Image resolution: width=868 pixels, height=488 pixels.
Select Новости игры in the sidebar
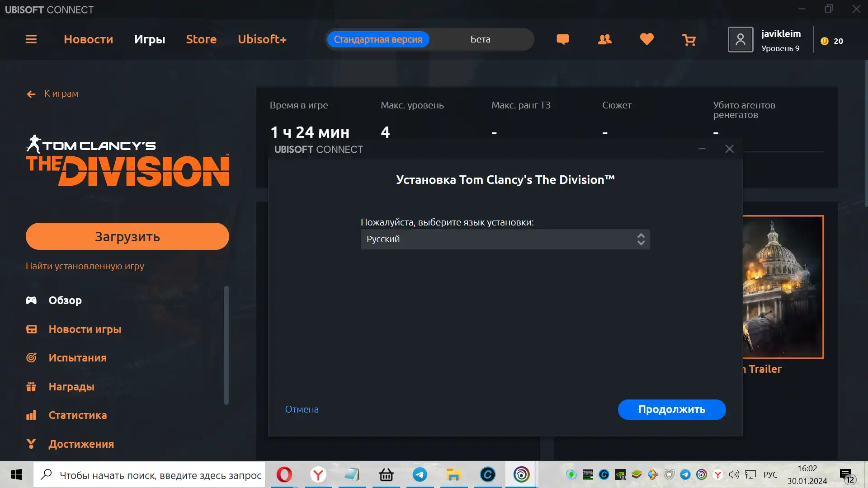85,329
